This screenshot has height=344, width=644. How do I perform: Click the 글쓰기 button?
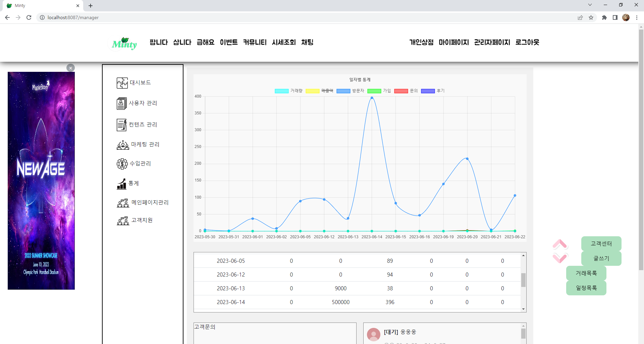[601, 258]
